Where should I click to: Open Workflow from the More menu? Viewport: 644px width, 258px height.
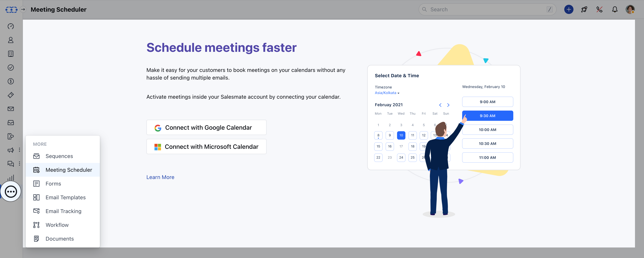point(57,225)
